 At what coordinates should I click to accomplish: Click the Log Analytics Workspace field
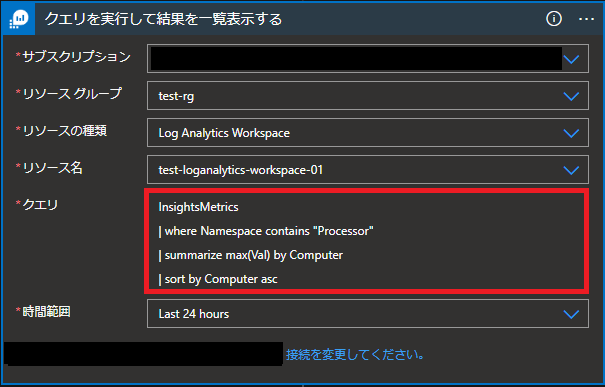pos(368,133)
